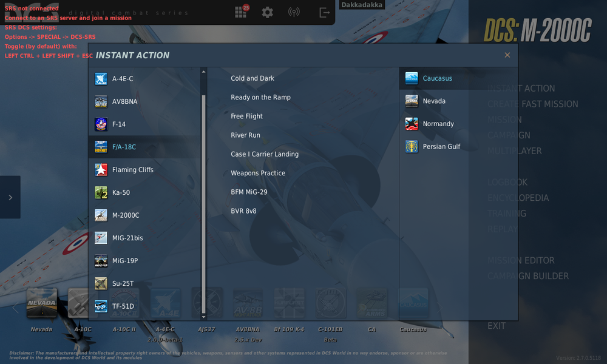The width and height of the screenshot is (607, 364).
Task: Select the River Run mission
Action: pyautogui.click(x=245, y=135)
